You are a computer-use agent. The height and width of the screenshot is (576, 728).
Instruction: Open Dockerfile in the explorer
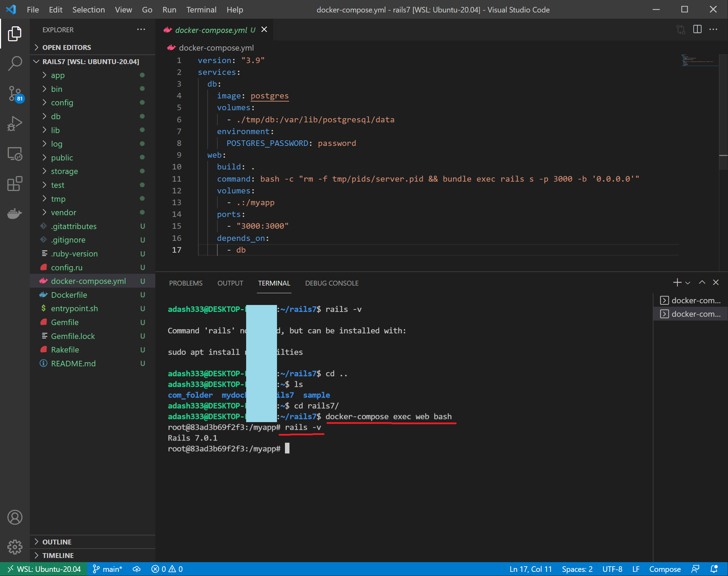coord(93,295)
